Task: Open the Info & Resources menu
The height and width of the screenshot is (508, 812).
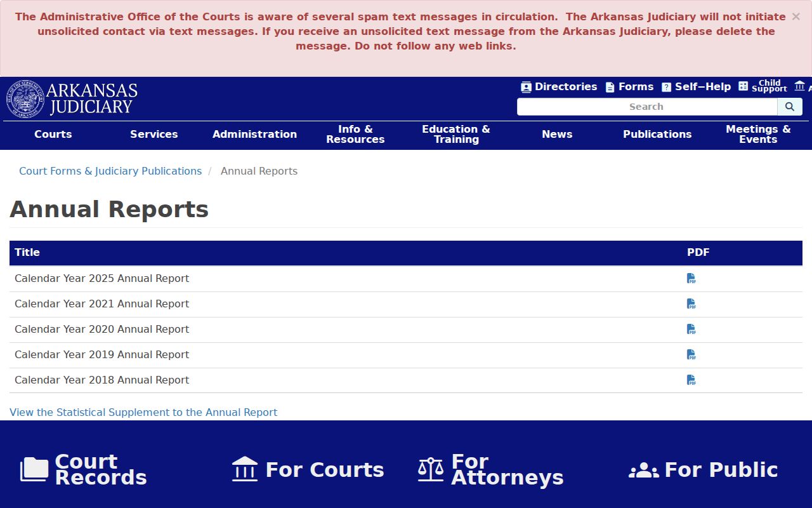Action: point(355,134)
